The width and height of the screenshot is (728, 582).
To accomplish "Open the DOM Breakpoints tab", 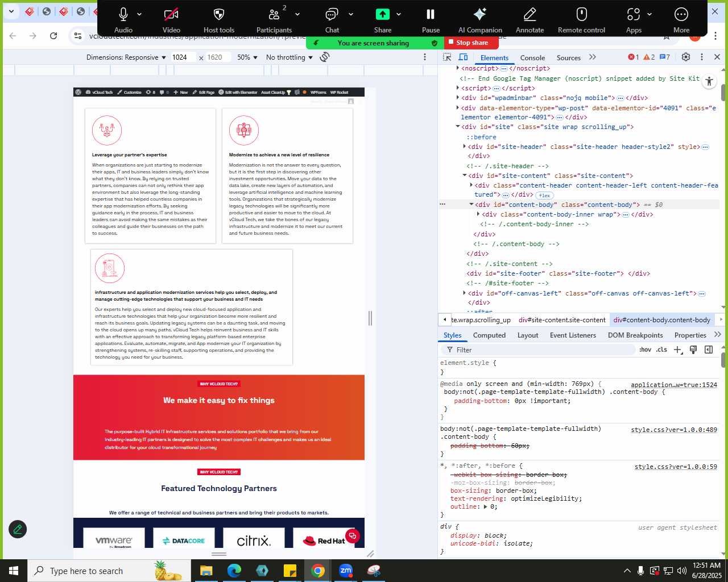I will [635, 335].
